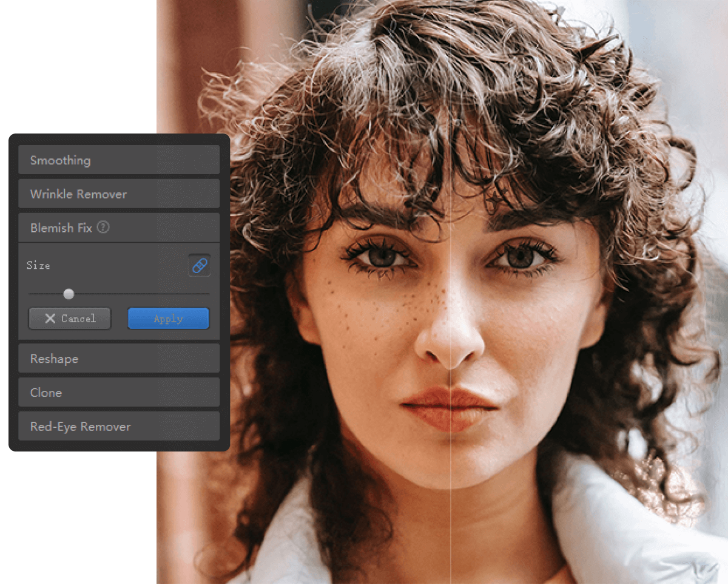Collapse the Blemish Fix section header

pos(119,228)
